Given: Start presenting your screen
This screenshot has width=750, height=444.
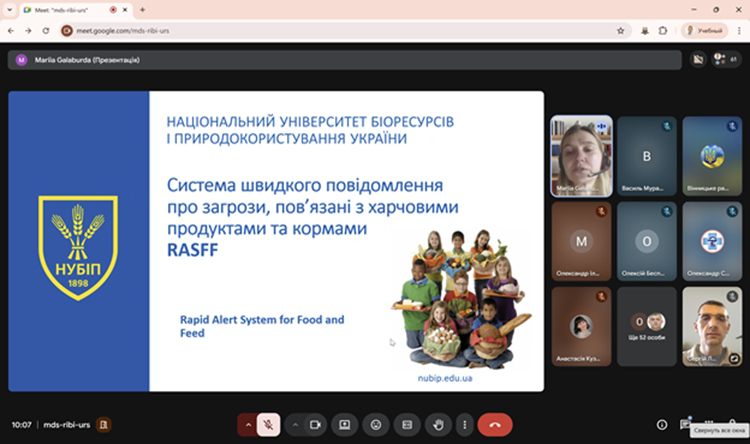Looking at the screenshot, I should coord(344,425).
